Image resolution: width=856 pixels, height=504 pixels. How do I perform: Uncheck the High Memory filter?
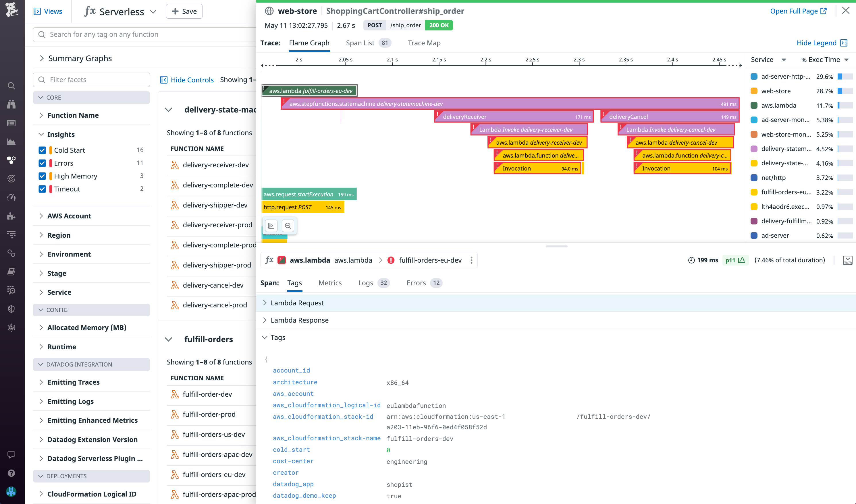pyautogui.click(x=42, y=176)
